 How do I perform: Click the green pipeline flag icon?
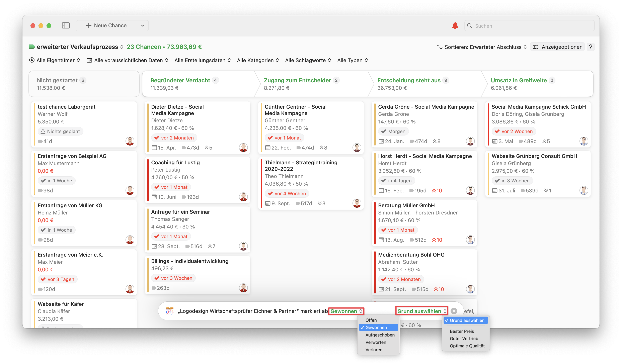click(32, 47)
